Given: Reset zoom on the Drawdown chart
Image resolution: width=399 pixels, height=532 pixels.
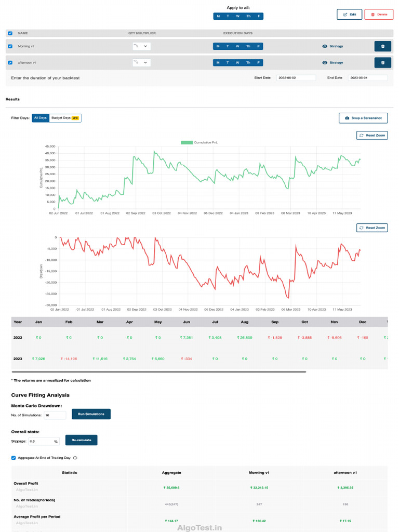Looking at the screenshot, I should [371, 228].
